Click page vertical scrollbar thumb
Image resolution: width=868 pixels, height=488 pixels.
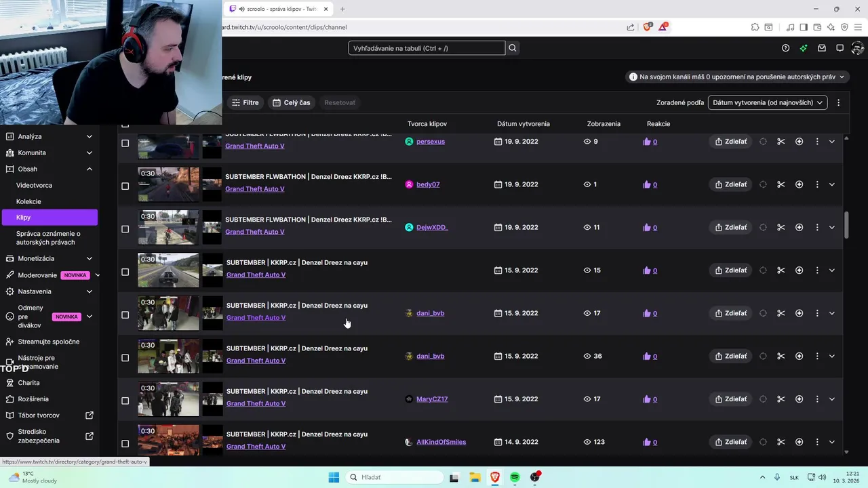point(846,225)
